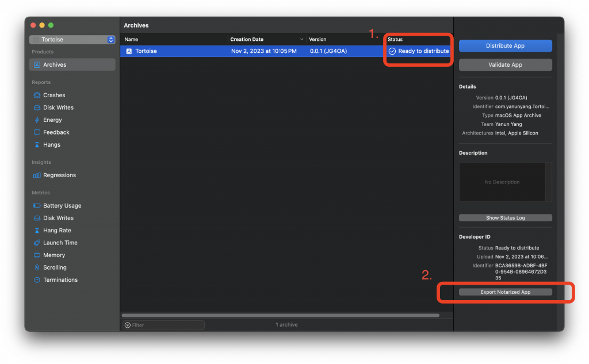Click the Hangs hourglass icon
This screenshot has width=589, height=364.
click(x=37, y=145)
